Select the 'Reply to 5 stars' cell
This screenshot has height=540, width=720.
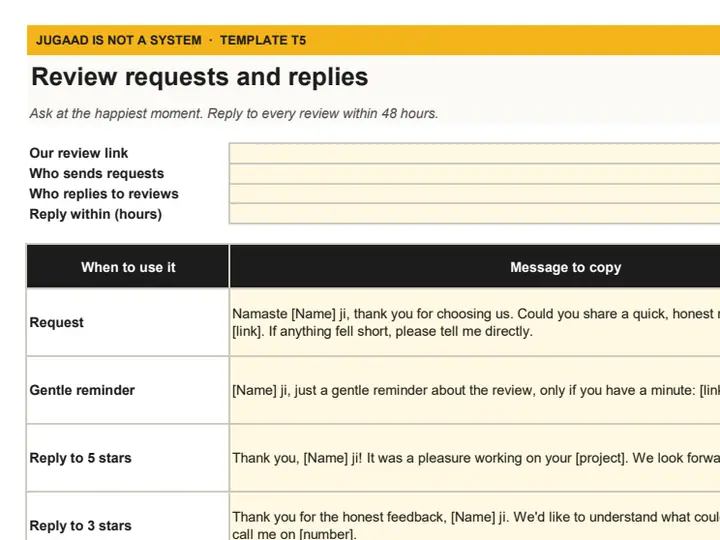point(128,458)
